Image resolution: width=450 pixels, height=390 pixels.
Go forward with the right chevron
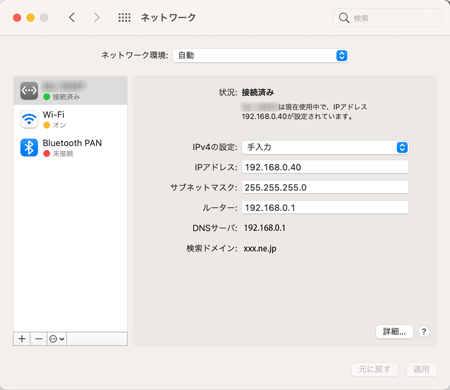[97, 17]
